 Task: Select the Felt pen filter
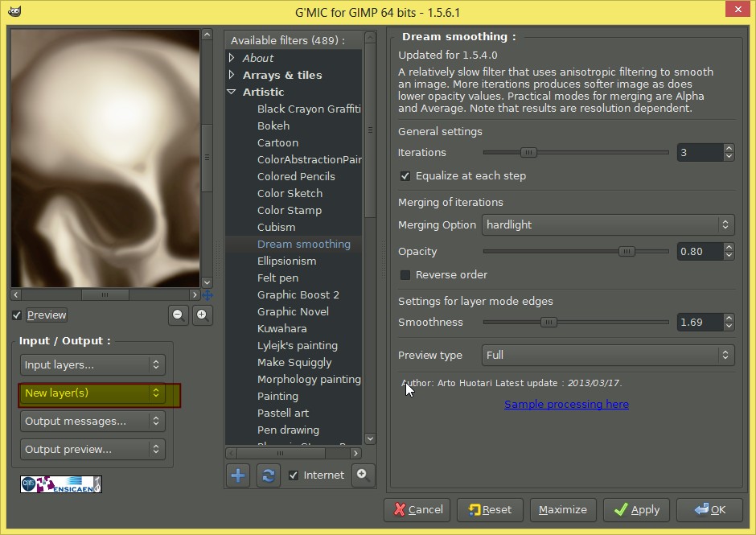click(277, 278)
